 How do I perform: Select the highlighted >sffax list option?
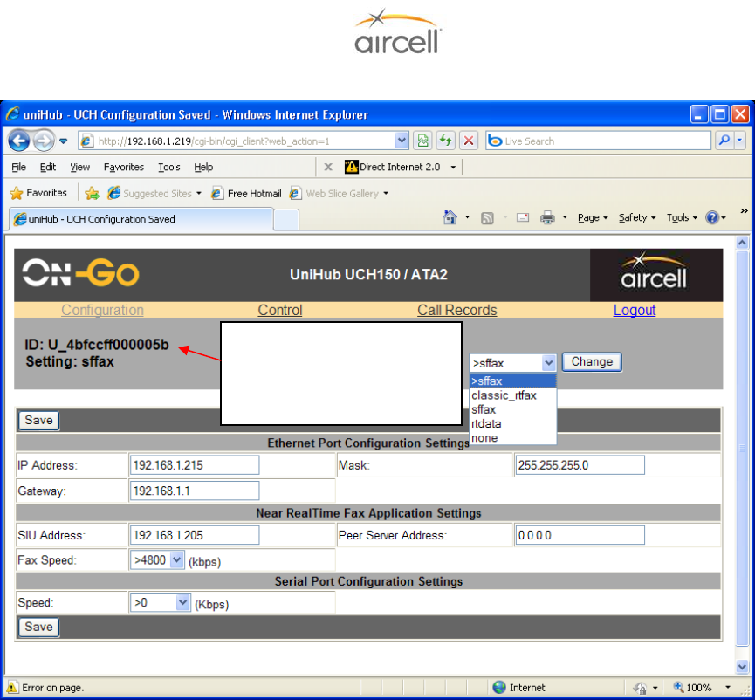[513, 381]
